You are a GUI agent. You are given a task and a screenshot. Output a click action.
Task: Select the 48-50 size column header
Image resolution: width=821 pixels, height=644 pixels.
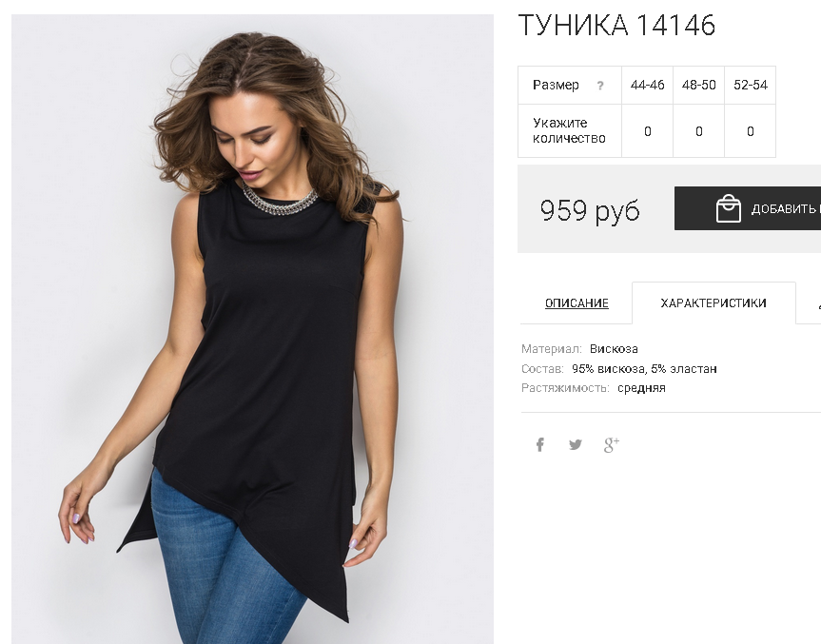[698, 86]
